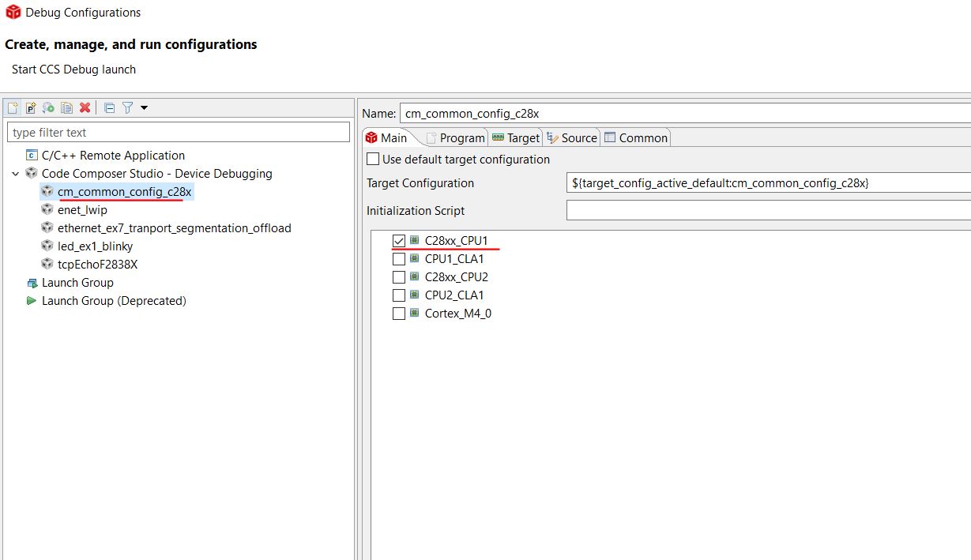971x560 pixels.
Task: Check the CPU1_CLA1 checkbox
Action: pos(399,258)
